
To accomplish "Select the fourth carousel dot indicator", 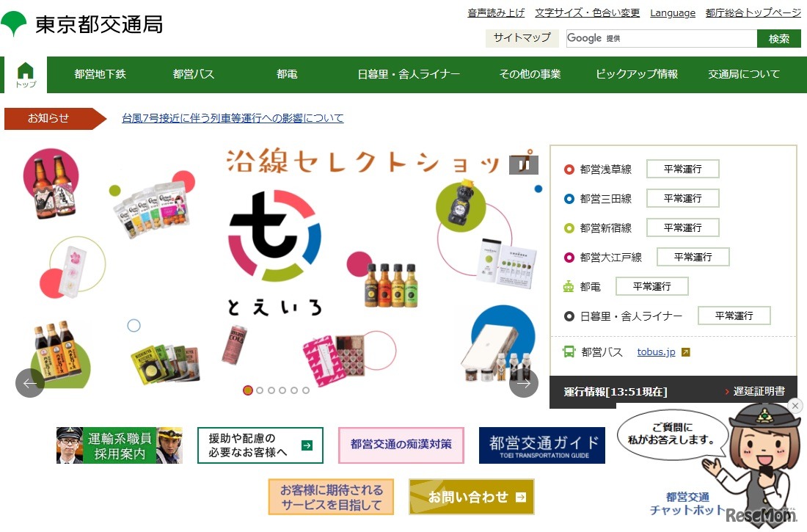I will click(282, 390).
